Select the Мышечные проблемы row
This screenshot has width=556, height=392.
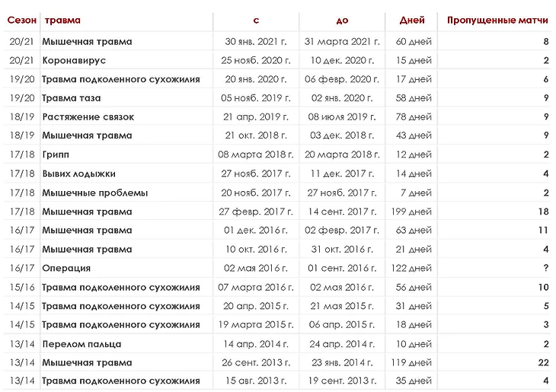(x=277, y=193)
